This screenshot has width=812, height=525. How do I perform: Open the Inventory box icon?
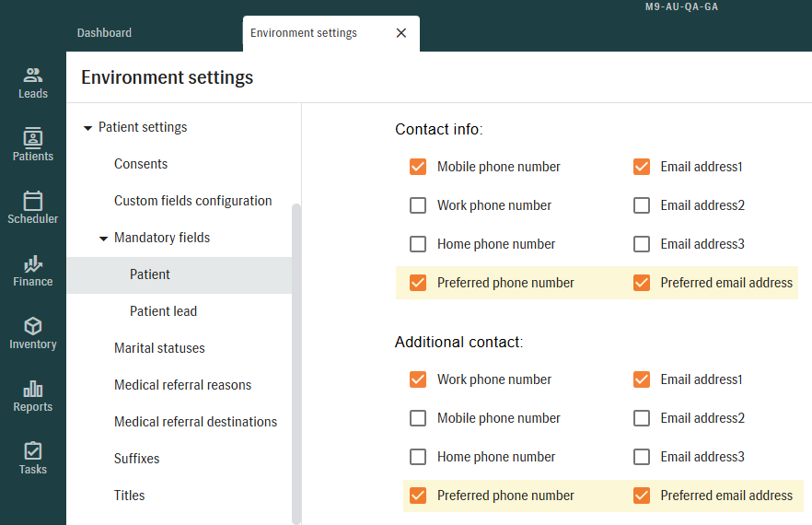[x=33, y=326]
